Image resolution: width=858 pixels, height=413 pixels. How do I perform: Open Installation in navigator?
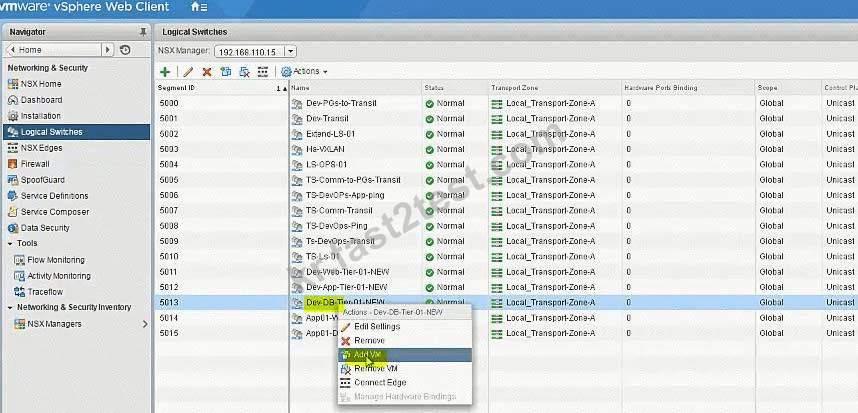point(40,115)
